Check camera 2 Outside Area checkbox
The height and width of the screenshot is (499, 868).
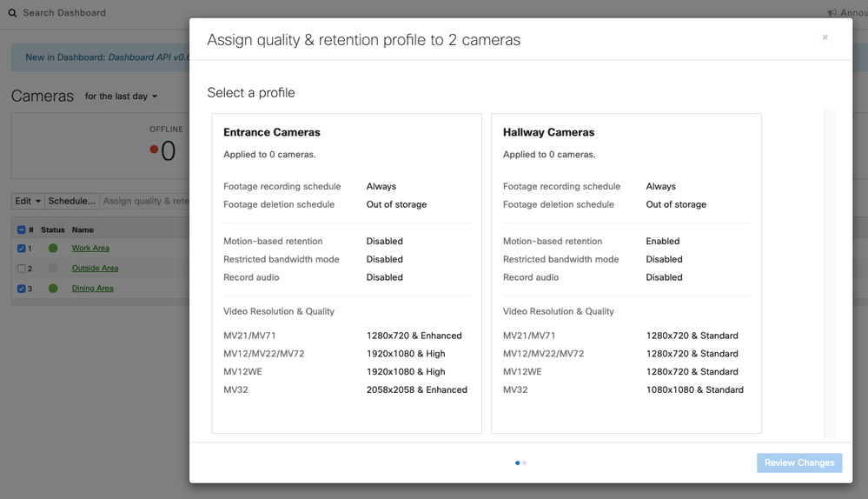coord(21,268)
